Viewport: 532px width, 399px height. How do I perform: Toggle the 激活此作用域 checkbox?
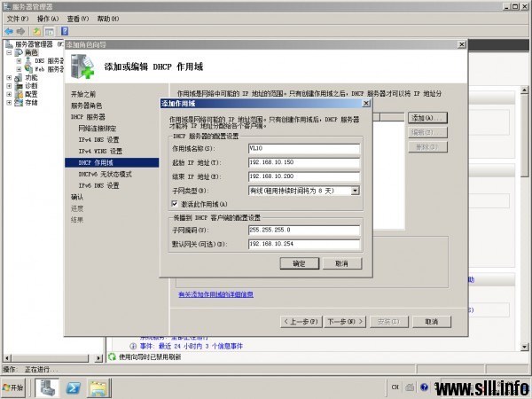tap(175, 203)
